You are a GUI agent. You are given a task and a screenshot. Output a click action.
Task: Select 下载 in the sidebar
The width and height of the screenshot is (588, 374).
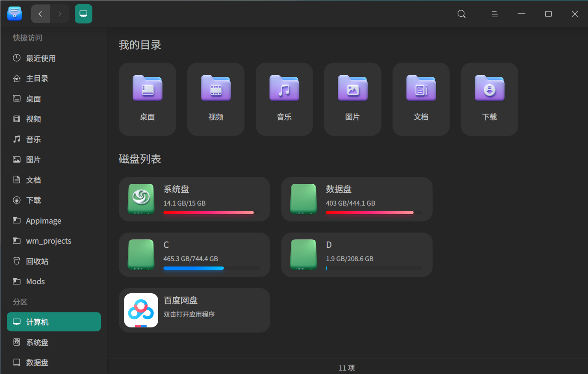(54, 200)
